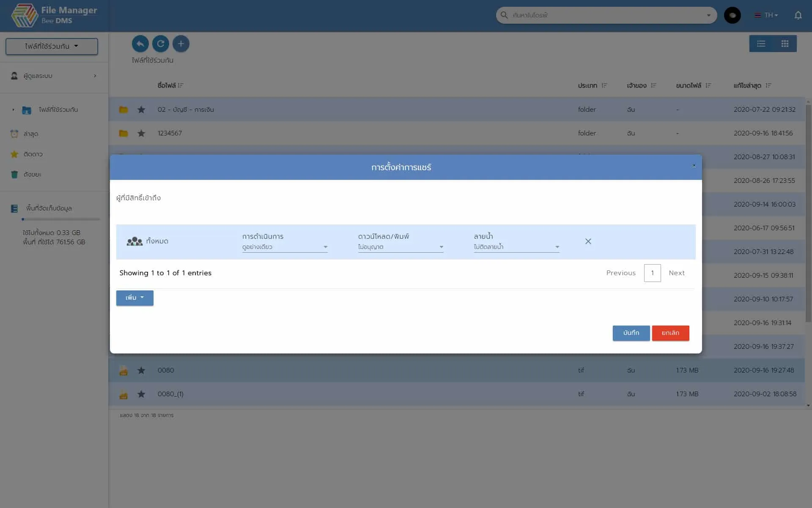Click the blue บันทึก save button
812x508 pixels.
coord(631,333)
